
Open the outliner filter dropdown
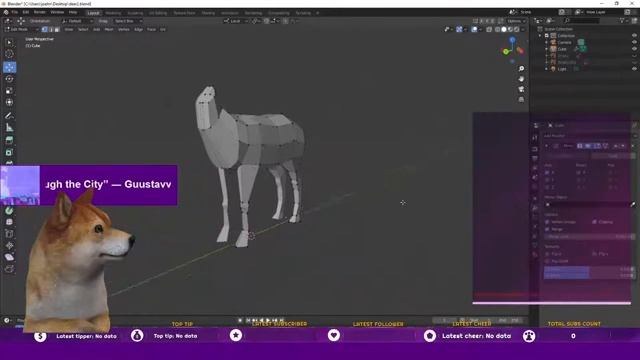coord(624,20)
